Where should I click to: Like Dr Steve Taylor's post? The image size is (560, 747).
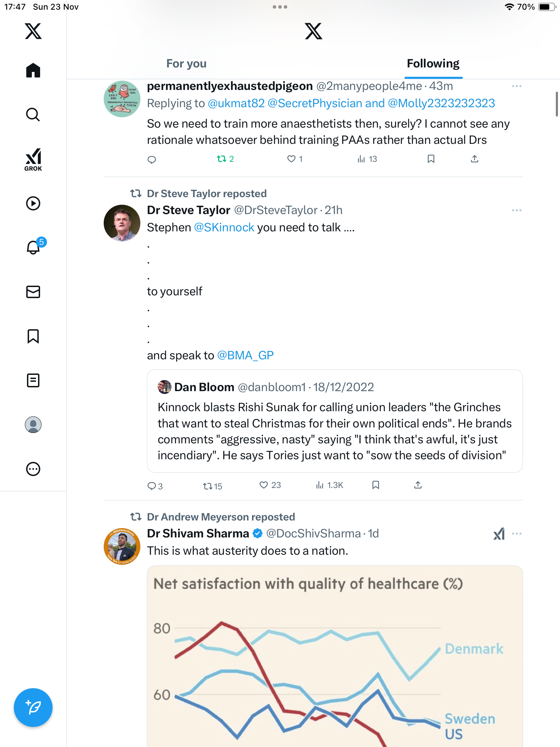coord(264,485)
